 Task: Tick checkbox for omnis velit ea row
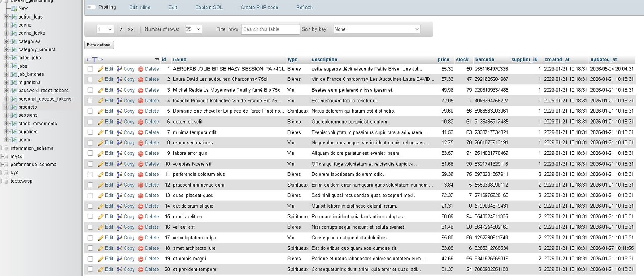(90, 216)
